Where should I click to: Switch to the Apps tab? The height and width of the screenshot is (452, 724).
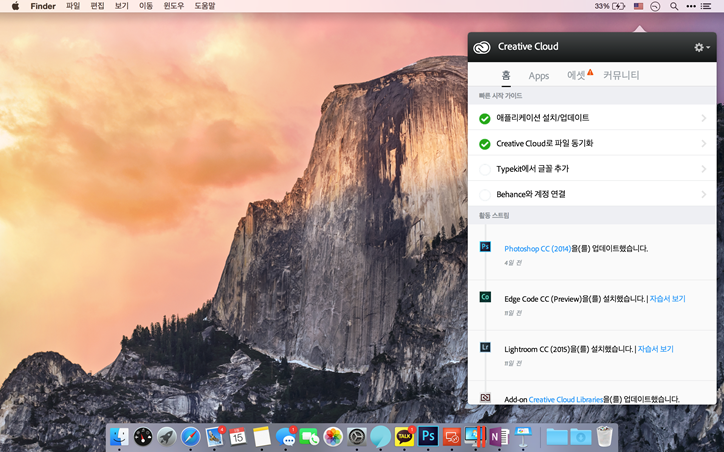tap(539, 76)
